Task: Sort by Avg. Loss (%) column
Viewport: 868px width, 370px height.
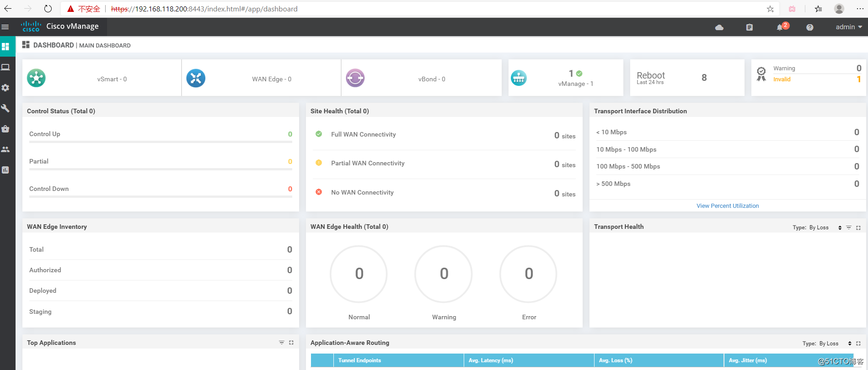Action: point(659,360)
